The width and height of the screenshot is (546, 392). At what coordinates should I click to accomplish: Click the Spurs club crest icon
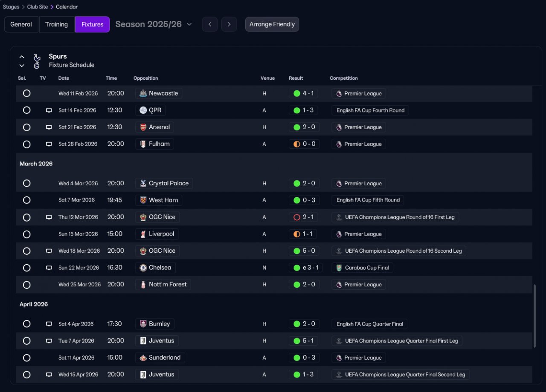pyautogui.click(x=37, y=61)
